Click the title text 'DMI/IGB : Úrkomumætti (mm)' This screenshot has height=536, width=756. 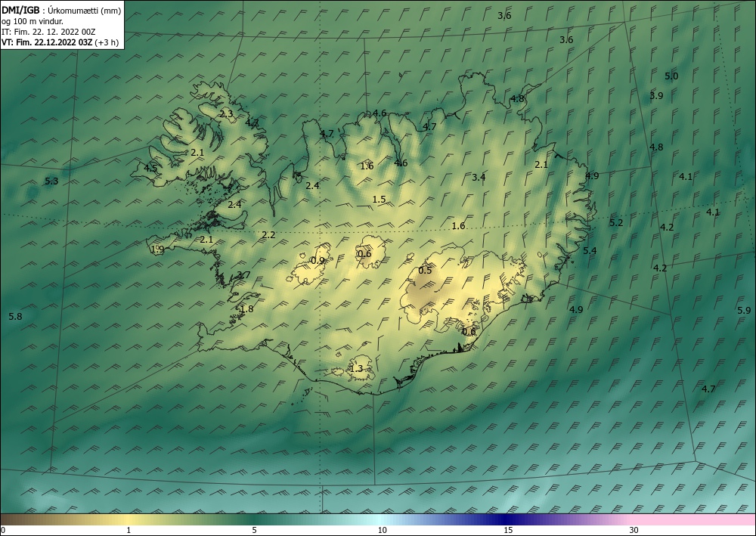[61, 10]
